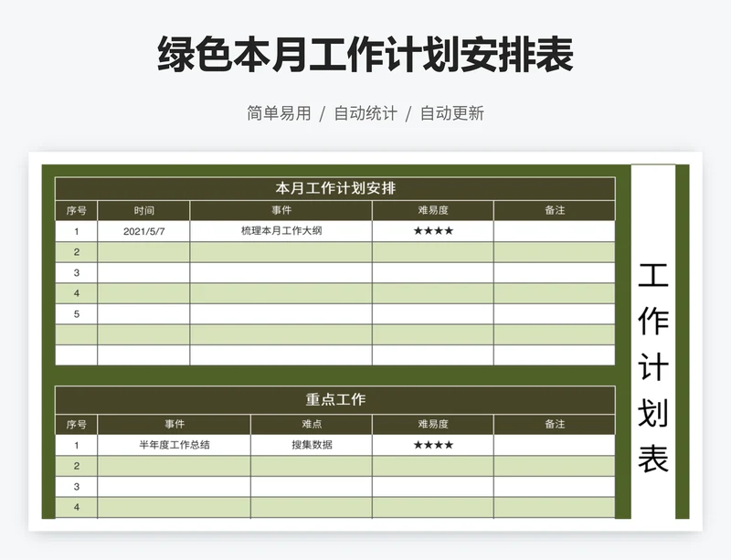The height and width of the screenshot is (560, 731).
Task: Click the cell 搜集数据
Action: pyautogui.click(x=312, y=445)
